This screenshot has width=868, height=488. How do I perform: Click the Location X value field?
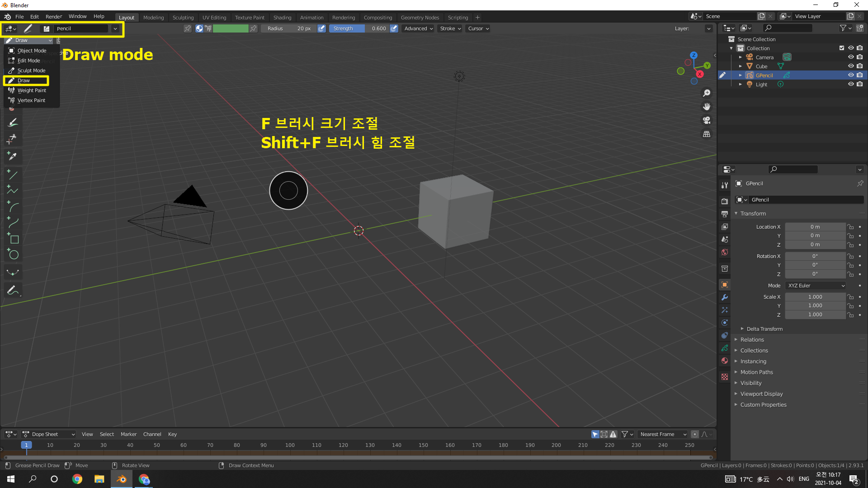point(815,227)
